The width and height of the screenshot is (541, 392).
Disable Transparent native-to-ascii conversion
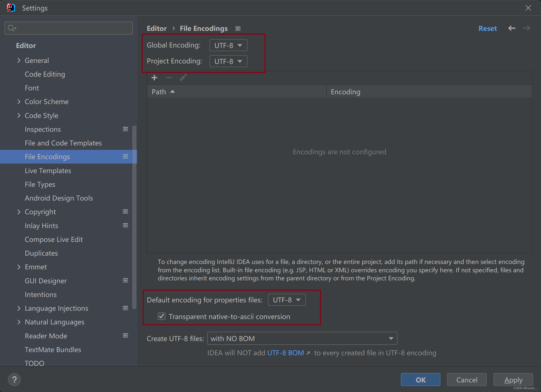point(161,316)
